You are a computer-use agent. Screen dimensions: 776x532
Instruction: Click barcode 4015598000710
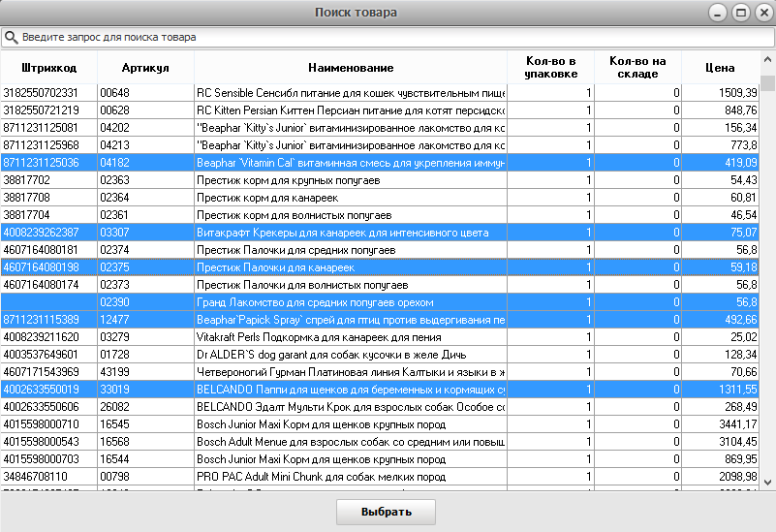coord(41,424)
